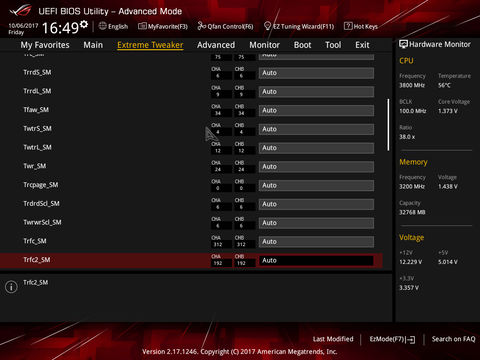Switch to EzMode(F7)
The image size is (480, 360).
[x=392, y=339]
